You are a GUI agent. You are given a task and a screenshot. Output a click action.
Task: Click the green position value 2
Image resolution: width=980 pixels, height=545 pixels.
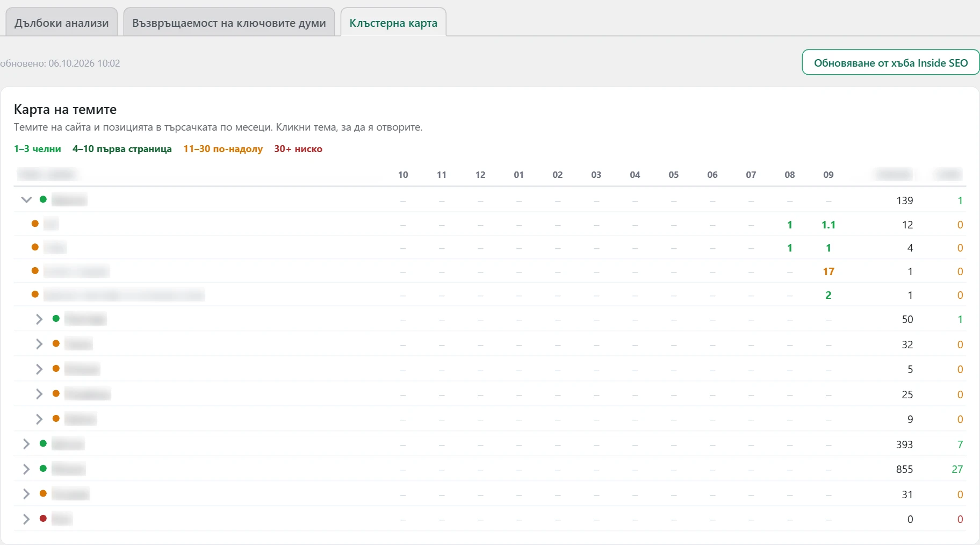click(828, 295)
